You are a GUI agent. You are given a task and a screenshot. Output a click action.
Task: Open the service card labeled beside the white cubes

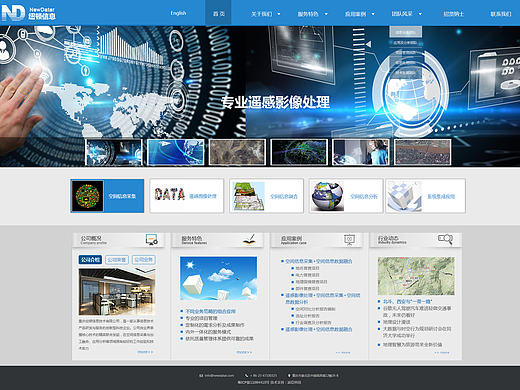pos(426,196)
